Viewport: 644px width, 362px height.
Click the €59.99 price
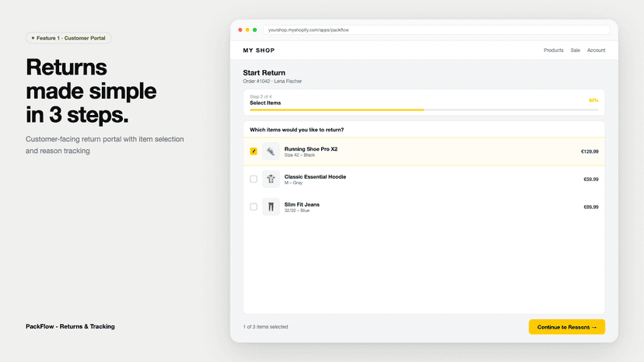coord(590,179)
